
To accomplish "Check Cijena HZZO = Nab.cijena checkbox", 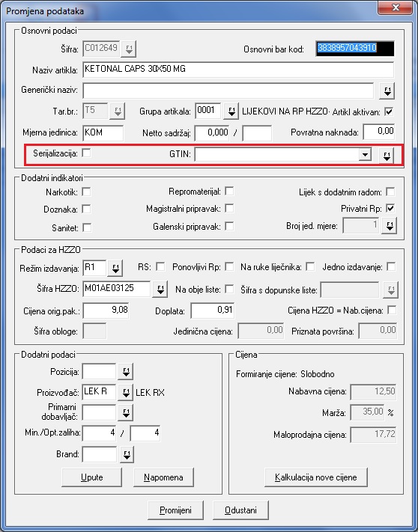I will 392,310.
